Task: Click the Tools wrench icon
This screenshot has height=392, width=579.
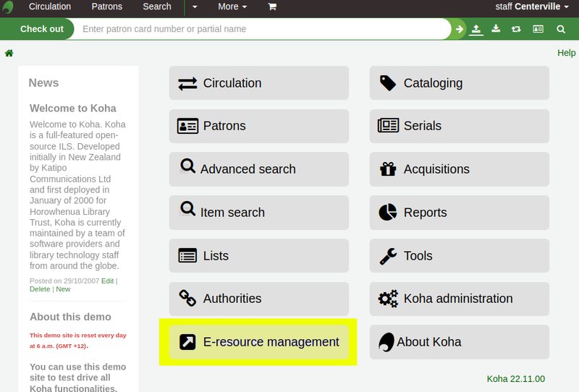Action: coord(388,256)
